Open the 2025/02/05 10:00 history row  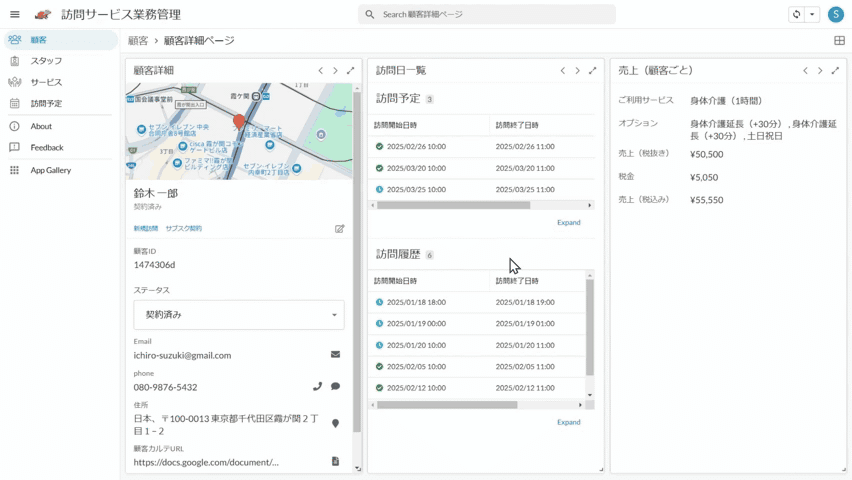click(x=477, y=367)
